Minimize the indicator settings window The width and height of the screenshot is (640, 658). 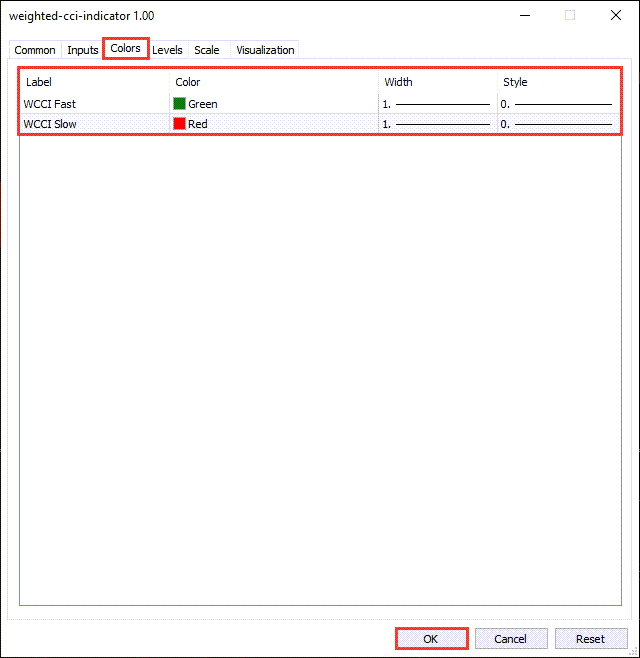pos(525,16)
